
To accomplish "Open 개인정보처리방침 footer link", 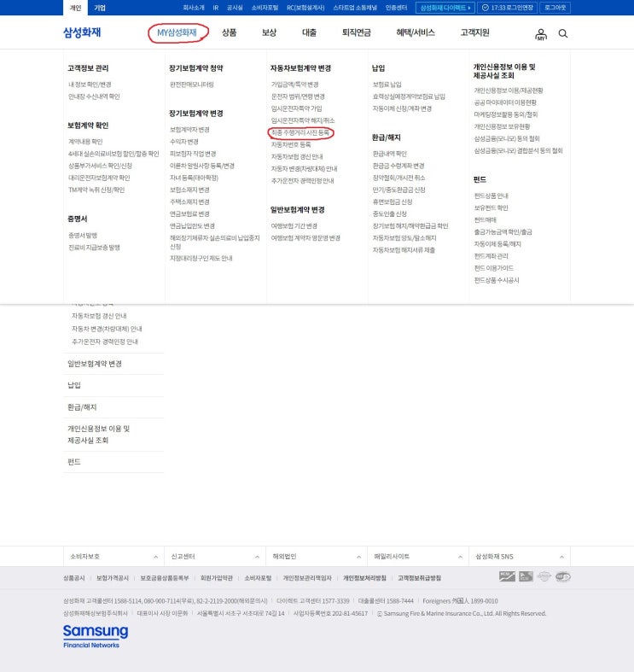I will (364, 578).
